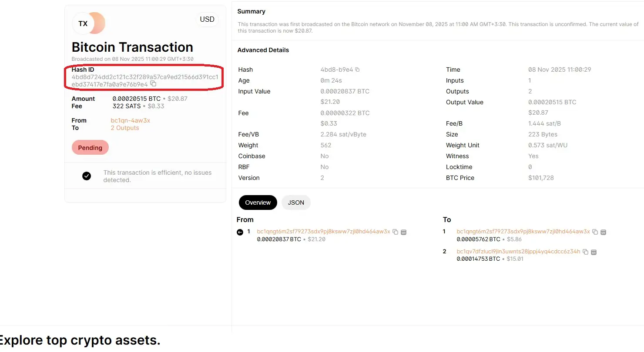
Task: Copy short hash 4bd8-b9e4 in Advanced Details
Action: point(357,70)
